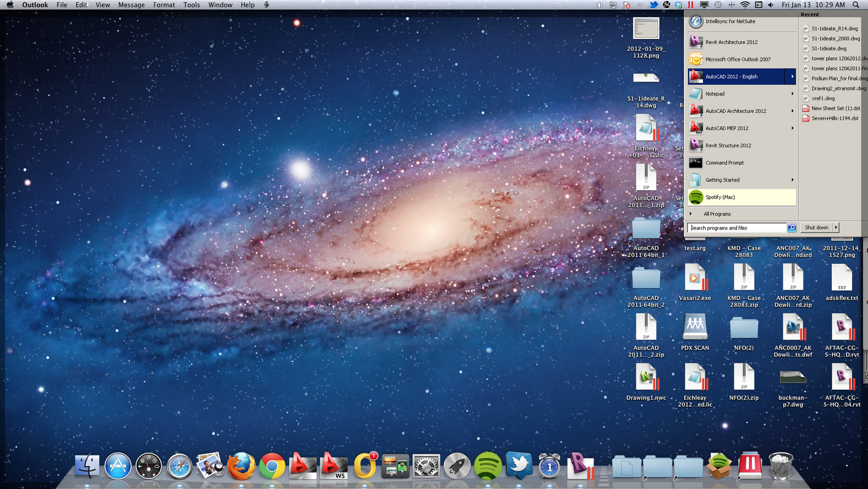Viewport: 868px width, 489px height.
Task: Open All Programs list
Action: 717,214
